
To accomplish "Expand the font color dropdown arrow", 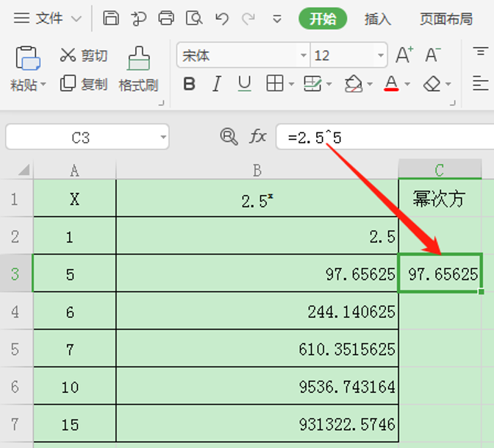I will [407, 84].
